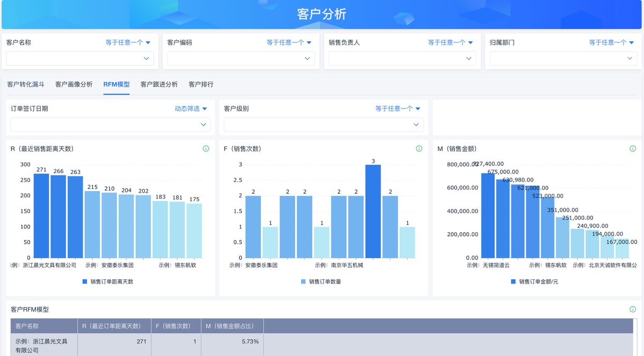Click the 675,000.00 bar in M chart

click(503, 219)
